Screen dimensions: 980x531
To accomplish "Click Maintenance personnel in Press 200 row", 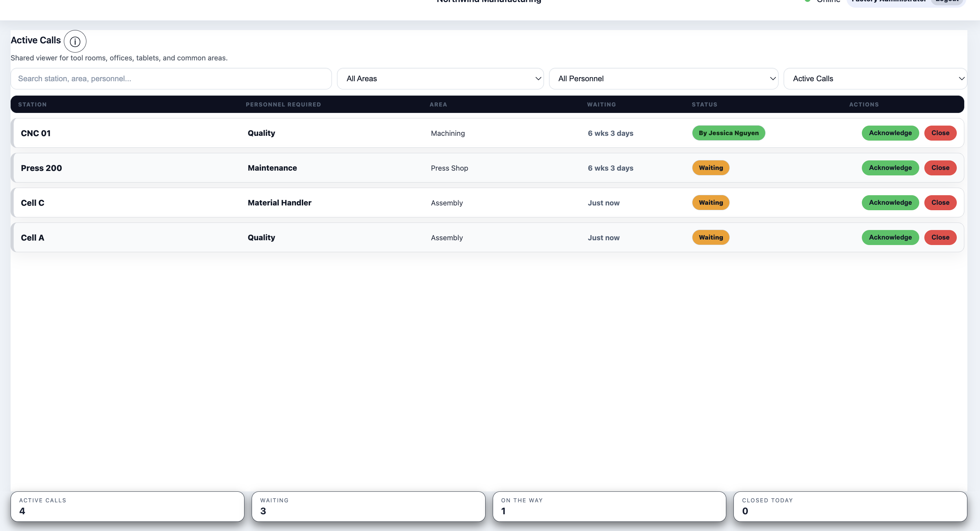I will point(272,168).
